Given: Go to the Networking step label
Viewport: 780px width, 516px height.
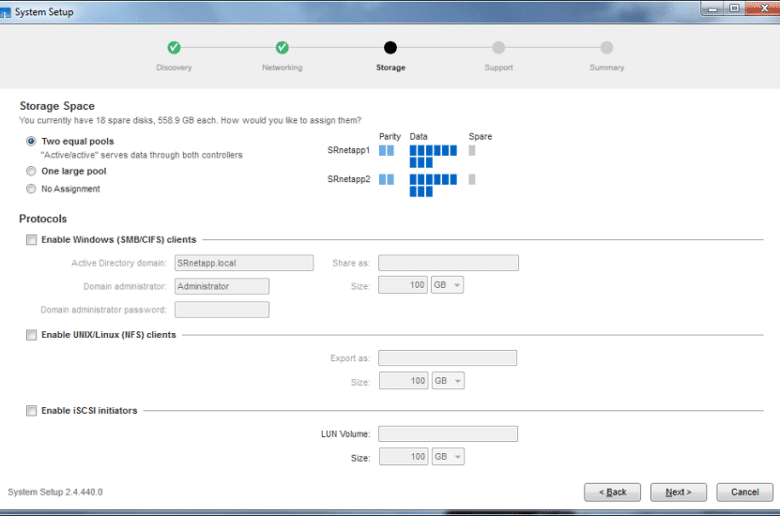Looking at the screenshot, I should click(282, 68).
